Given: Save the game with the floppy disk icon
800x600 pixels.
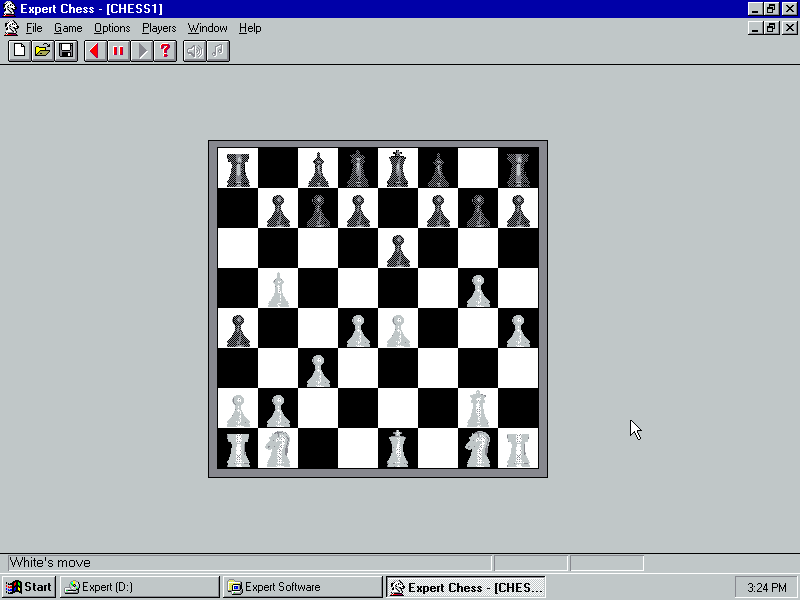Looking at the screenshot, I should coord(66,51).
